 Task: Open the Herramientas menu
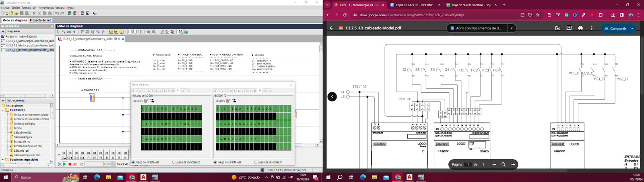click(46, 8)
